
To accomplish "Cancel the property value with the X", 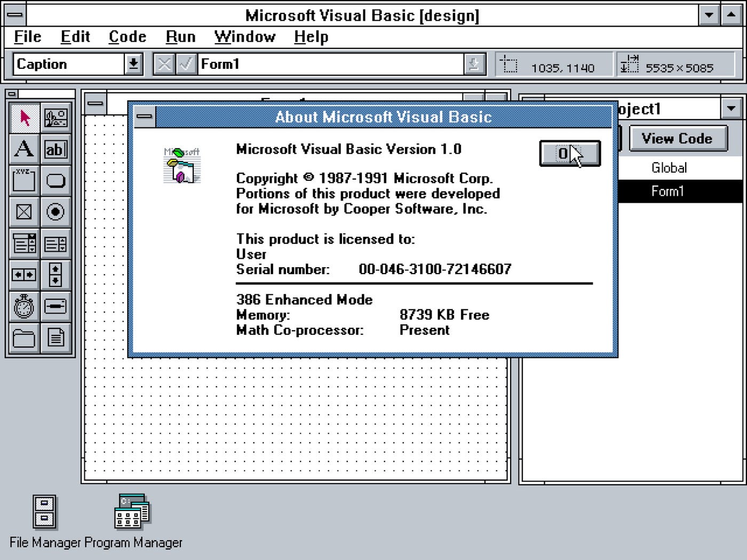I will (164, 64).
